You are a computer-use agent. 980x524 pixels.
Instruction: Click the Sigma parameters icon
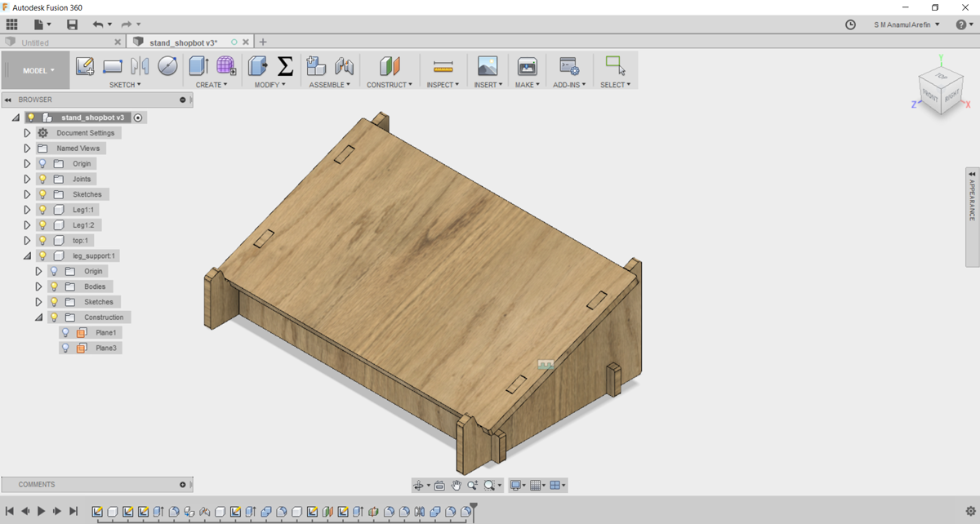click(285, 67)
